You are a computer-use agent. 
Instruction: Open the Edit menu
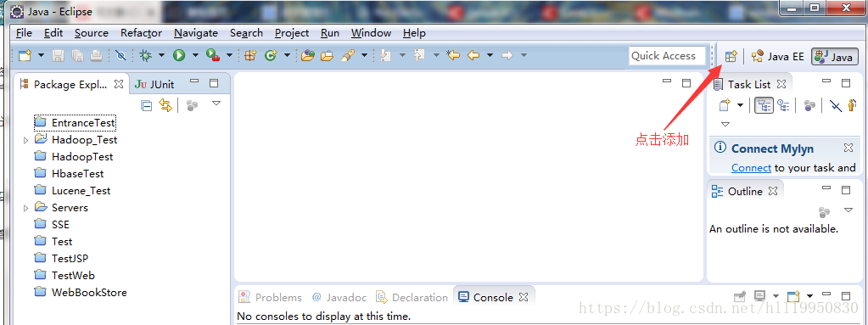tap(53, 33)
